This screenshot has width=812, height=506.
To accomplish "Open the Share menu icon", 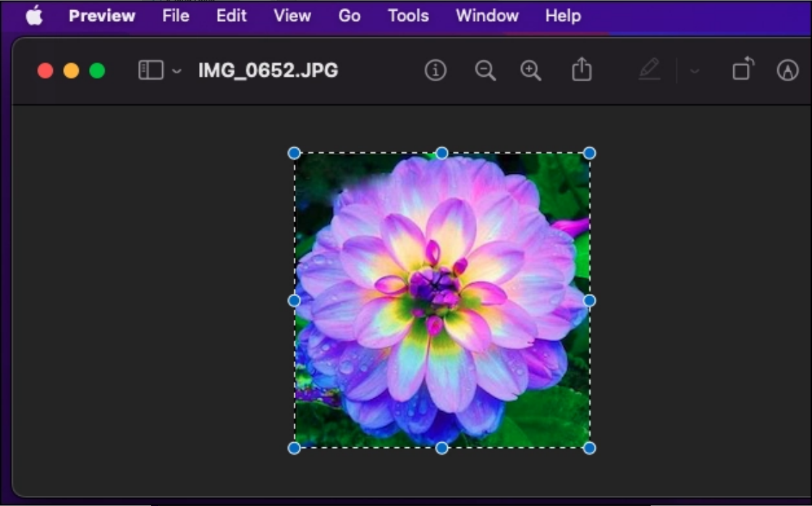I will [582, 70].
